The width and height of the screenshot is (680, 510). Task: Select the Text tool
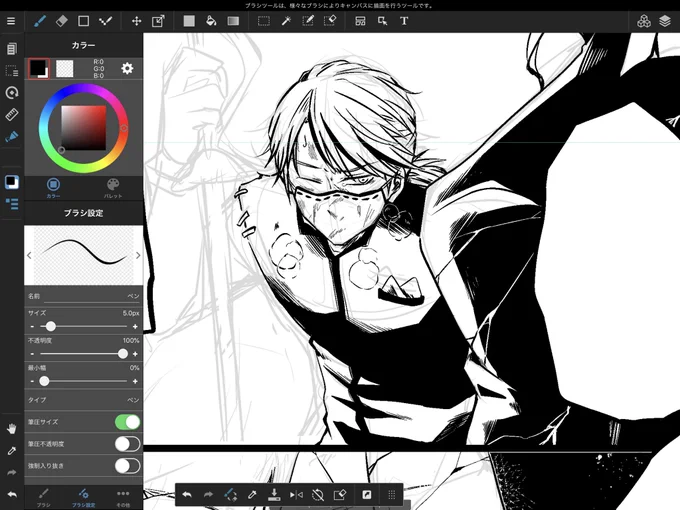[x=404, y=21]
